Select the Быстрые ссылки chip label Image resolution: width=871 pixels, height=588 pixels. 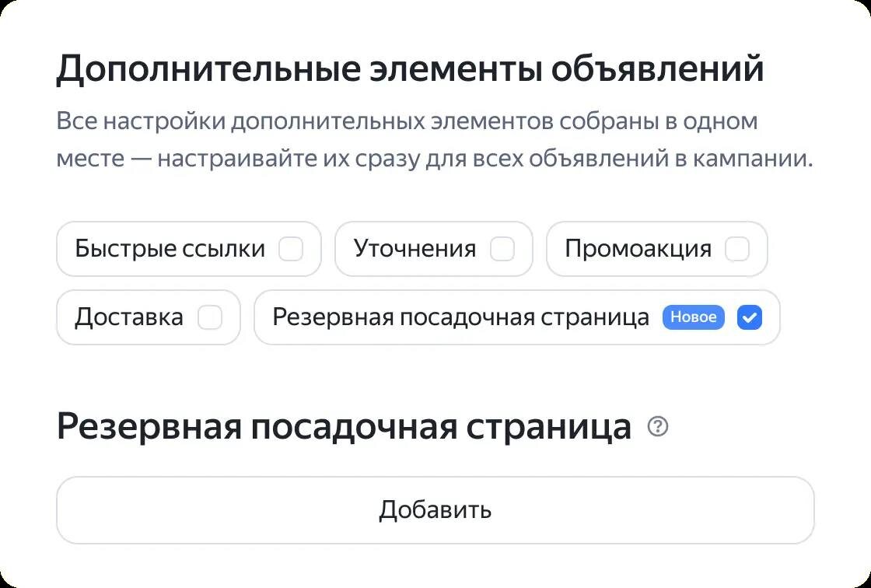pos(170,249)
